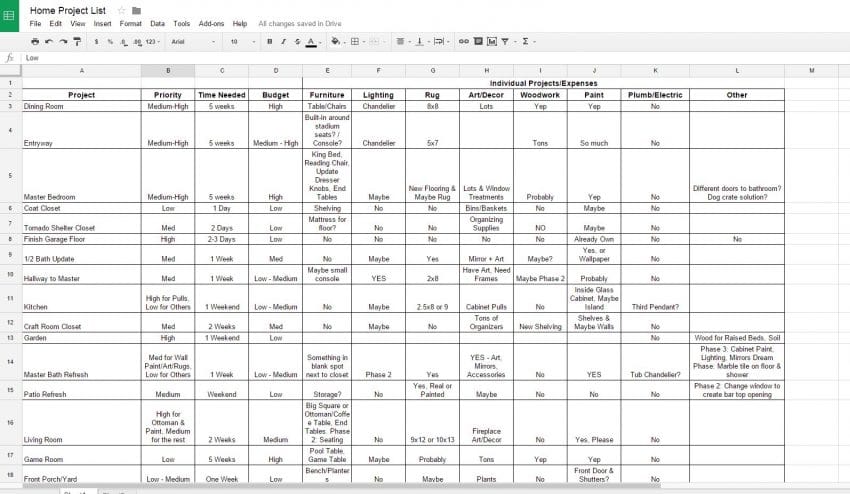Toggle italic formatting
Screen dimensions: 850x494
coord(283,41)
